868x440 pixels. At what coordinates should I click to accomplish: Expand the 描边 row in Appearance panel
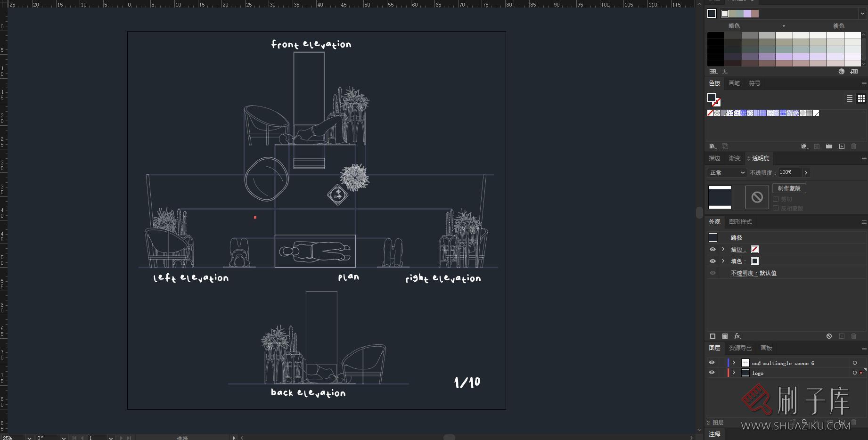[723, 249]
